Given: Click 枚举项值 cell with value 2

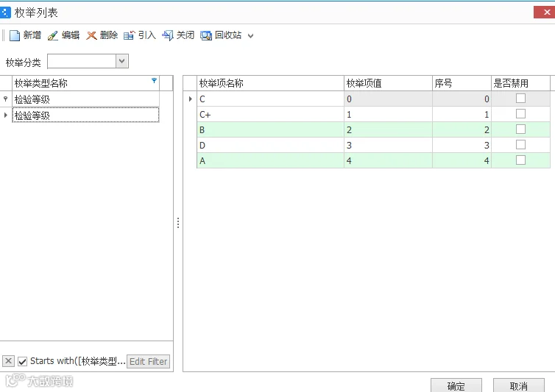Looking at the screenshot, I should (389, 130).
